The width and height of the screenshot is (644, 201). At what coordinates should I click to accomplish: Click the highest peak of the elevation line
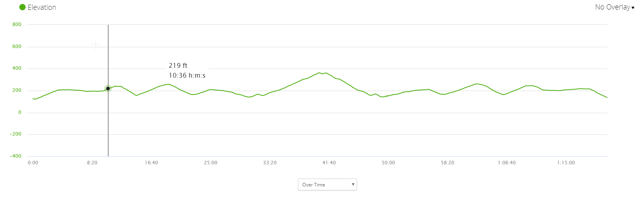[319, 73]
